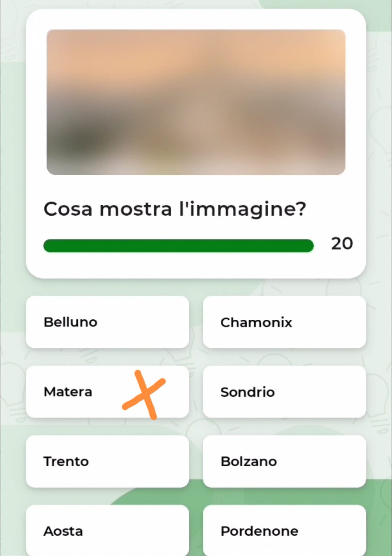This screenshot has height=556, width=392.
Task: Click the answer beginning with letter M
Action: pos(80,392)
